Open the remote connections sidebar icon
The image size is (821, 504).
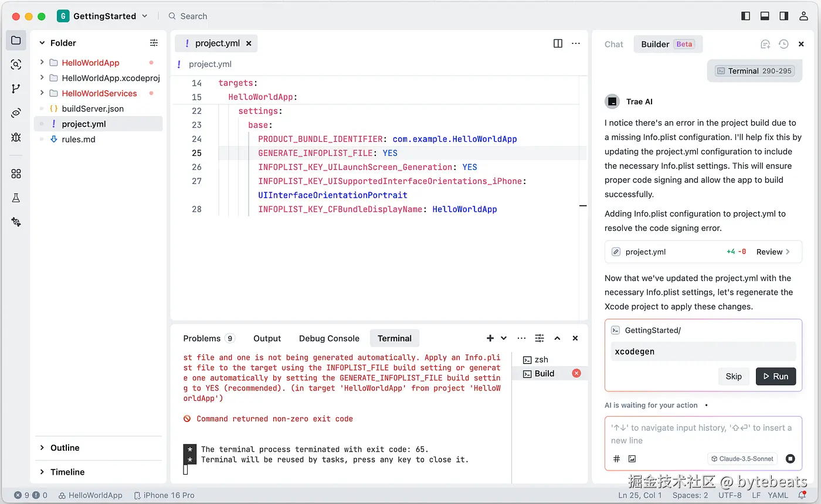16,113
